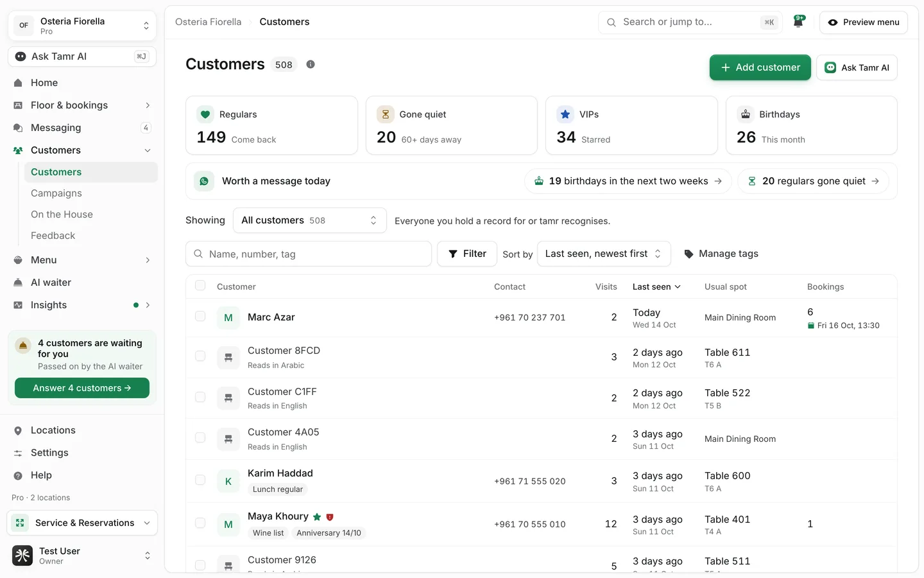Image resolution: width=924 pixels, height=578 pixels.
Task: Click the calendar icon in Marc Azar's booking
Action: [811, 326]
